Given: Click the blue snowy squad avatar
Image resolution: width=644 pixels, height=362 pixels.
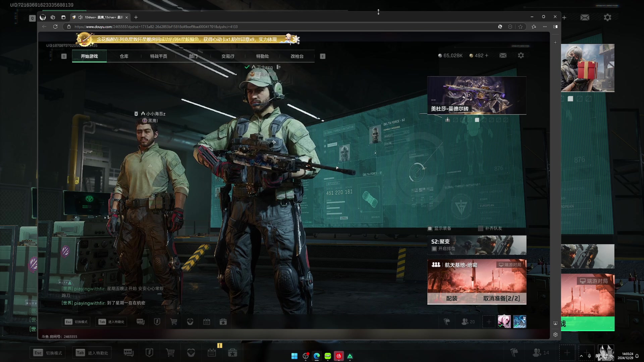Looking at the screenshot, I should pyautogui.click(x=520, y=322).
